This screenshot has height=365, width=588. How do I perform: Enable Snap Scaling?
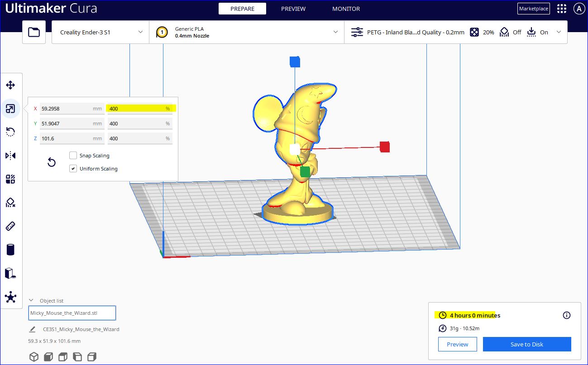click(73, 155)
